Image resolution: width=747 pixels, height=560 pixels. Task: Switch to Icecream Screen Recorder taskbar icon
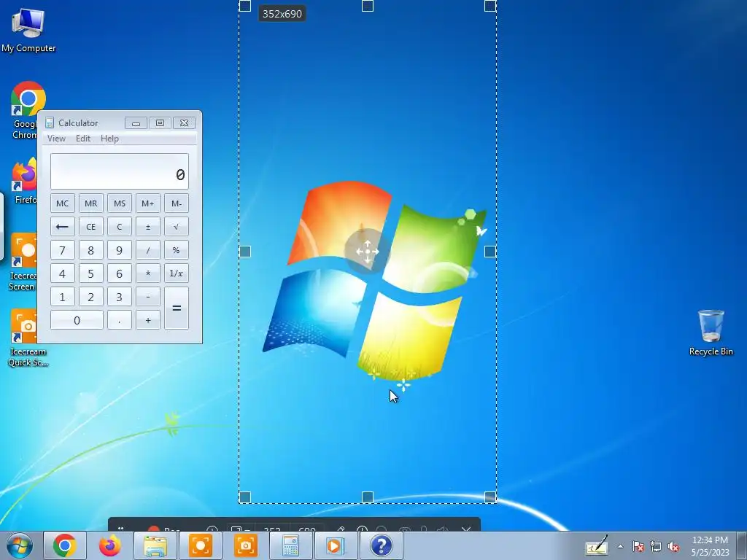[x=201, y=545]
